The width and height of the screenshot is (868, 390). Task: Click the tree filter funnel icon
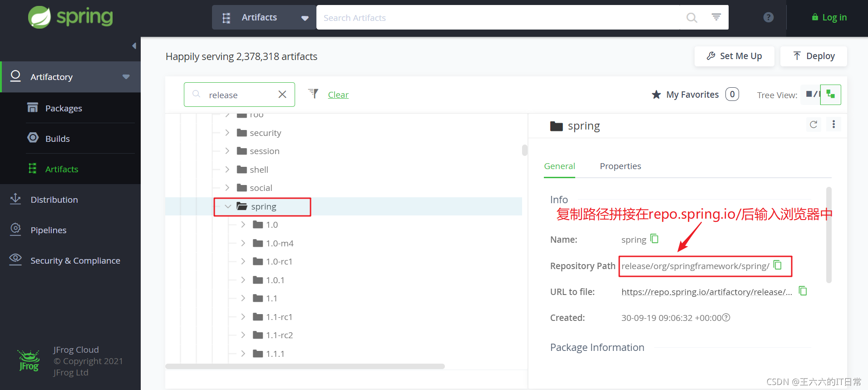pyautogui.click(x=313, y=94)
